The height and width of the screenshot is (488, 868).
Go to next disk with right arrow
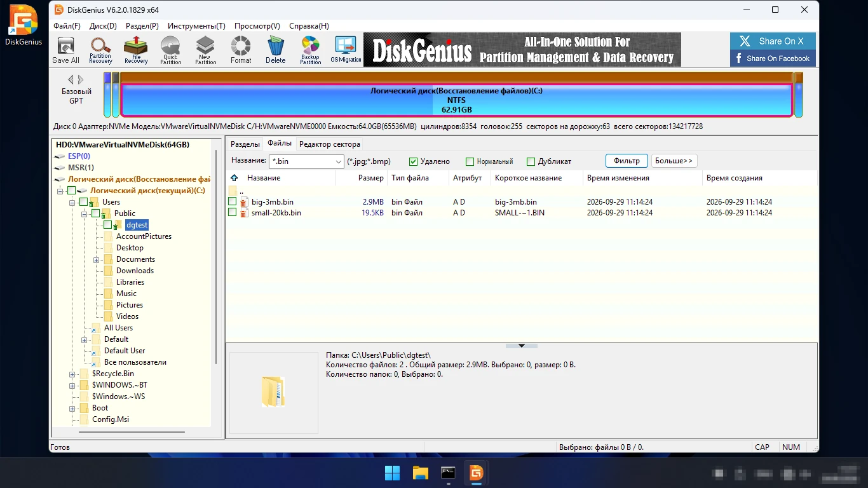tap(81, 79)
